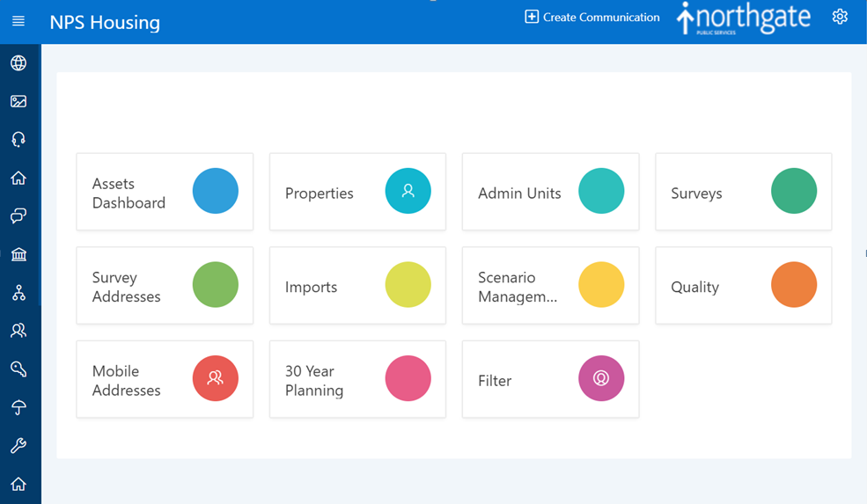The width and height of the screenshot is (867, 504).
Task: Open settings gear in header
Action: tap(840, 17)
